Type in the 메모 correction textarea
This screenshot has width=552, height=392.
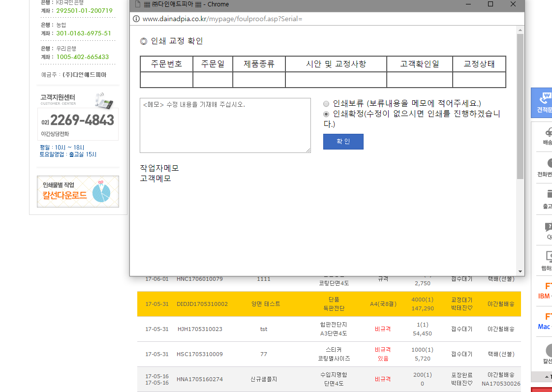225,125
